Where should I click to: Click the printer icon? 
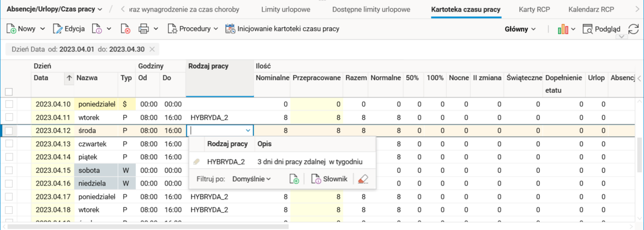143,29
